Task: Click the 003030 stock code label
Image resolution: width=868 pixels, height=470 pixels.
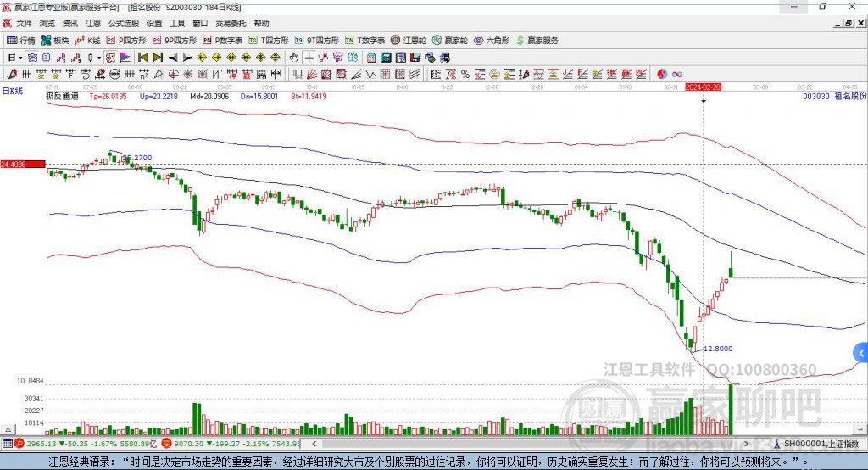Action: tap(816, 96)
